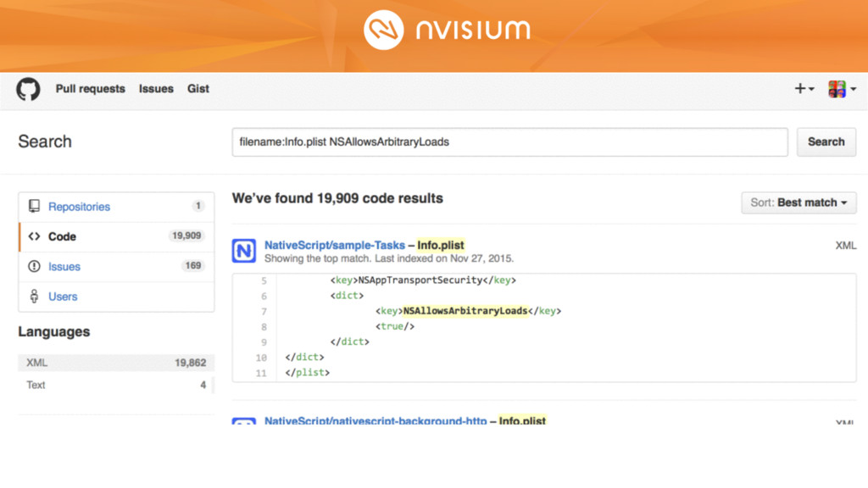The width and height of the screenshot is (868, 488).
Task: Click 'We've found 19,909 code results' heading
Action: (x=337, y=198)
